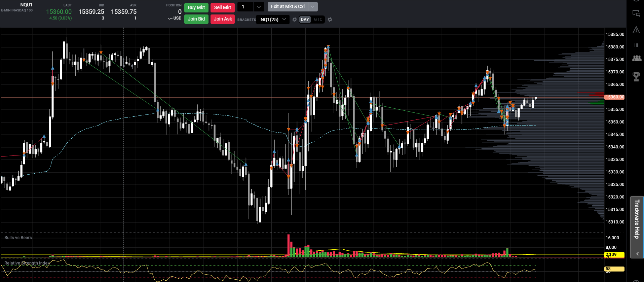644x282 pixels.
Task: Click the three vertical bars sidebar icon
Action: click(x=636, y=45)
